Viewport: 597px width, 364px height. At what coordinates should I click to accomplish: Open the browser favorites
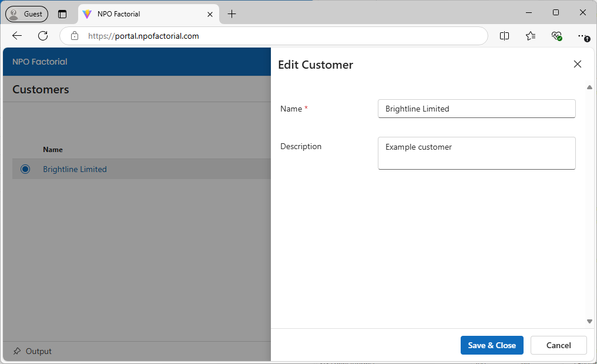531,36
